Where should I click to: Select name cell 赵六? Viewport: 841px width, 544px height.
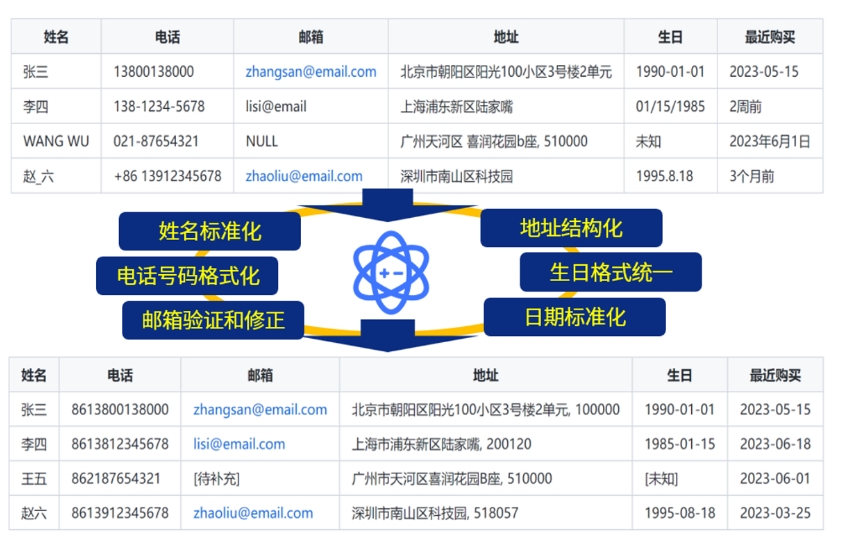[x=34, y=513]
